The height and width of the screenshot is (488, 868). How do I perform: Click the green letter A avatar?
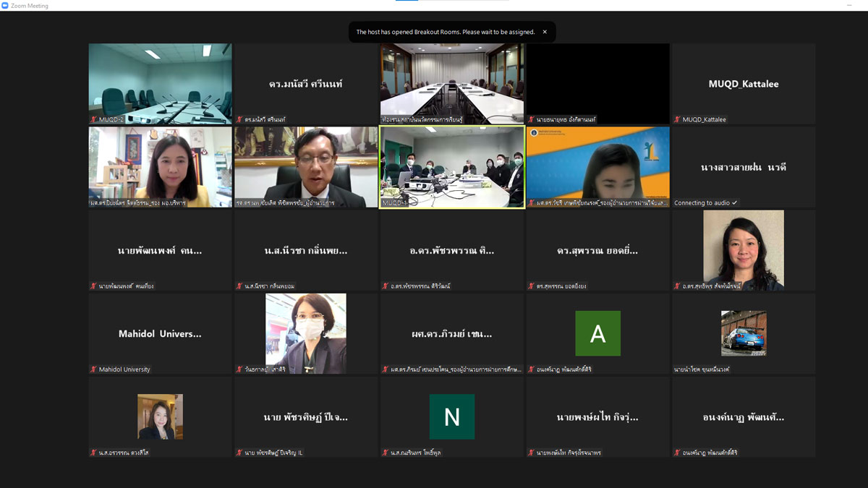[597, 333]
